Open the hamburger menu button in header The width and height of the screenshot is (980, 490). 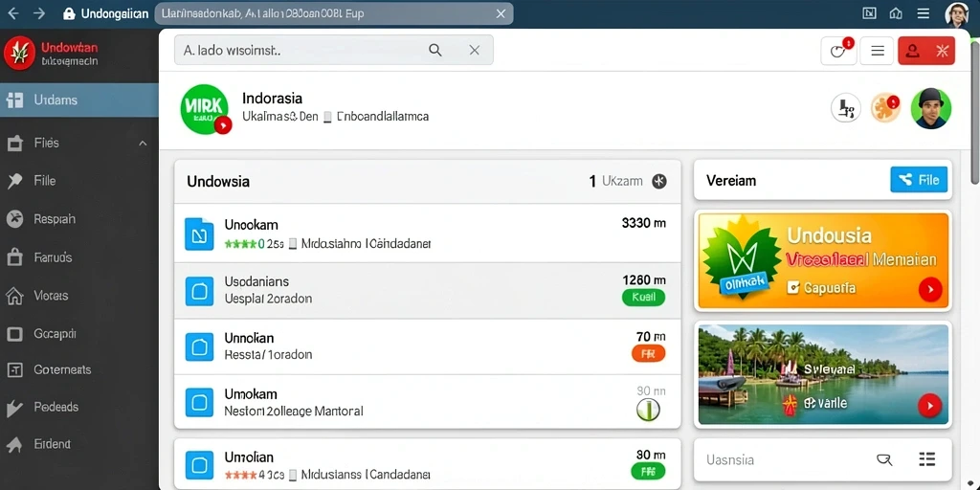[877, 51]
